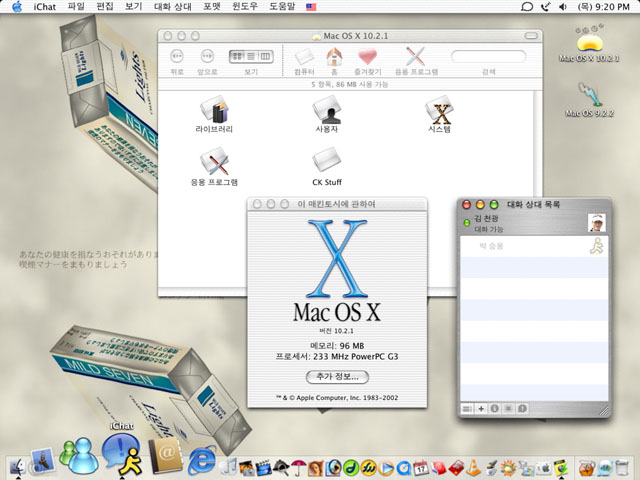Viewport: 640px width, 480px height.
Task: Click the add buddy plus button
Action: (481, 409)
